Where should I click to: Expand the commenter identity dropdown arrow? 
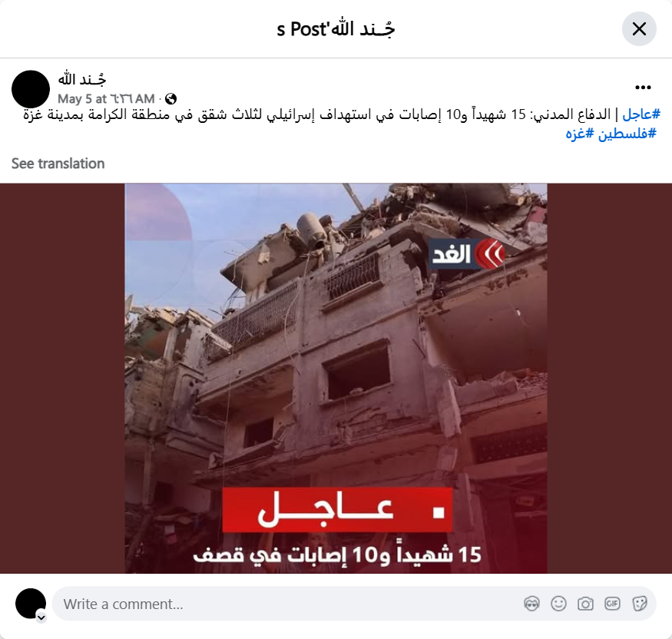coord(41,617)
